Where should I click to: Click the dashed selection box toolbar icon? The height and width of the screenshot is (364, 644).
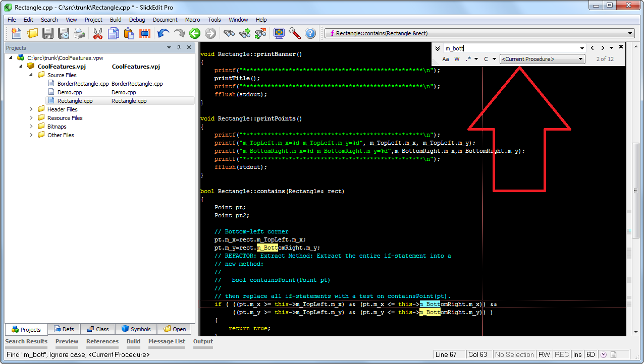pyautogui.click(x=145, y=33)
